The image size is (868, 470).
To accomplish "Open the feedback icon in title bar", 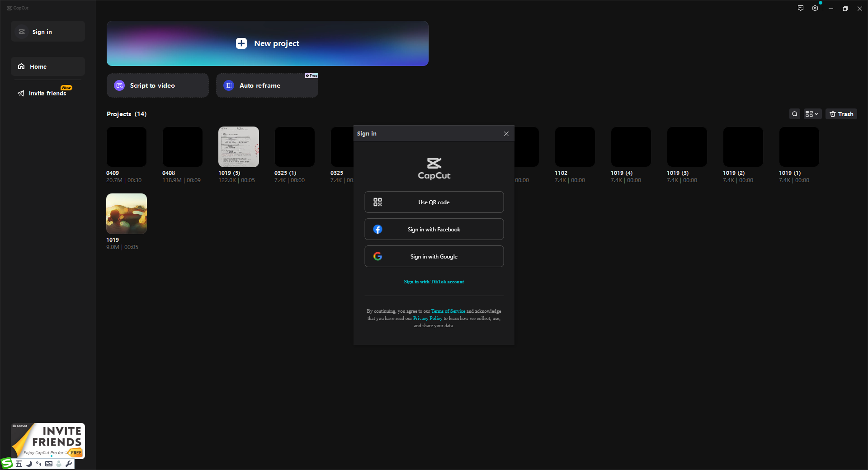I will (801, 8).
